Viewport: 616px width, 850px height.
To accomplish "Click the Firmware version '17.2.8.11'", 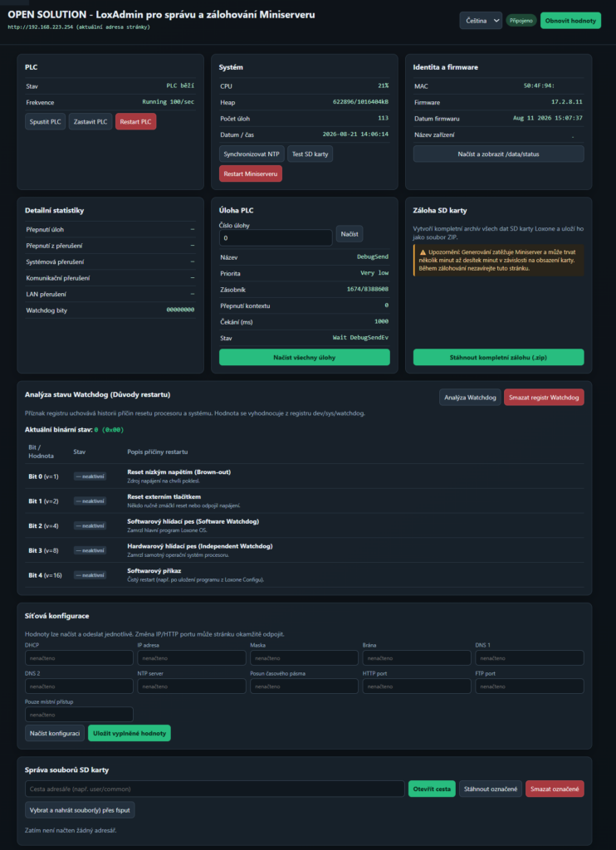I will coord(567,102).
